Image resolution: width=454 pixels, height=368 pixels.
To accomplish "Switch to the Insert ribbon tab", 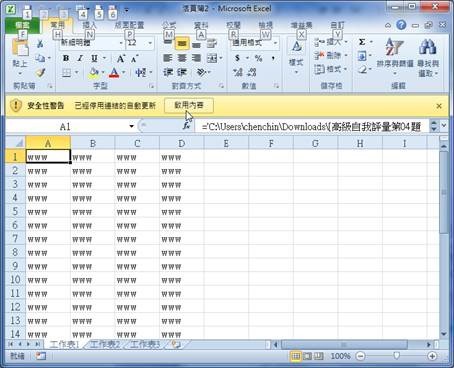I will click(89, 25).
